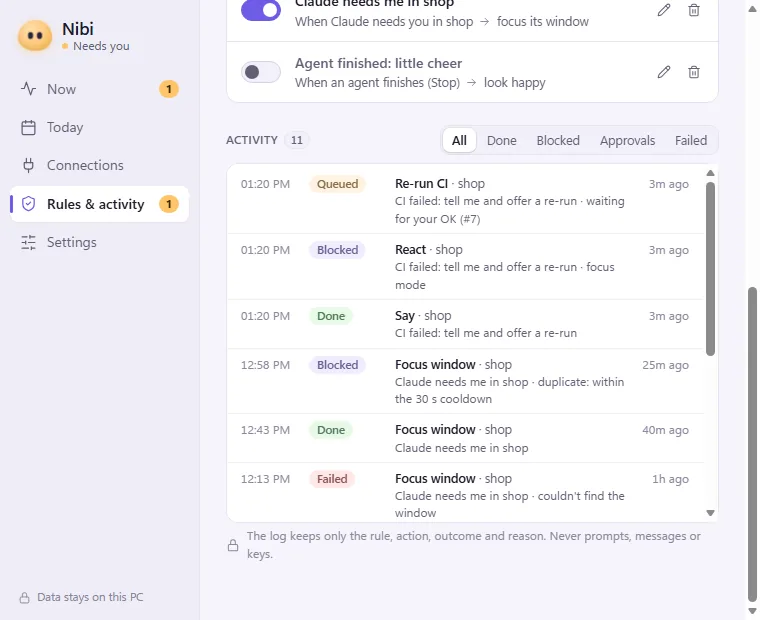The width and height of the screenshot is (760, 620).
Task: Delete the 'Agent finished: little cheer' rule
Action: pos(694,72)
